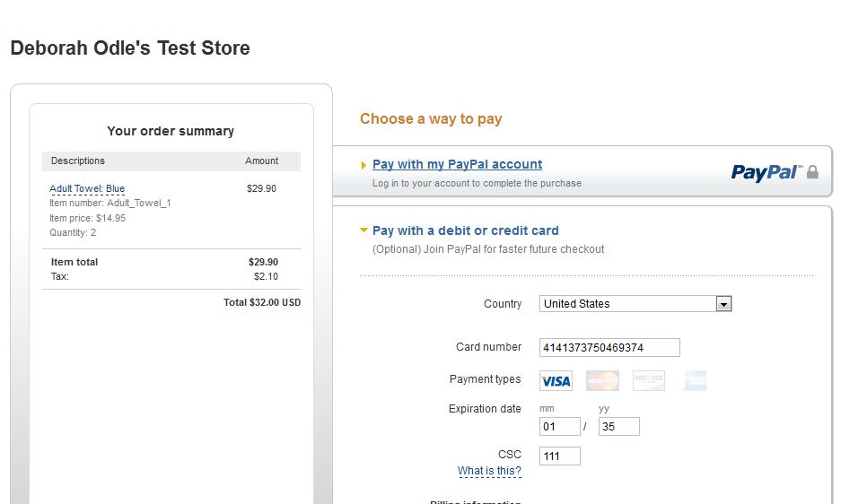Click the Visa card icon
Screen dimensions: 867x504
click(x=556, y=381)
